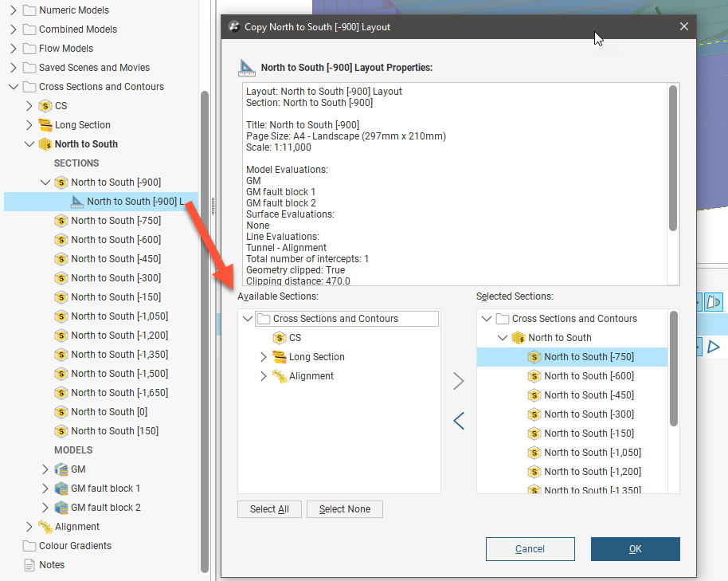Click the Colour Gradients folder icon
Image resolution: width=728 pixels, height=581 pixels.
pos(29,546)
